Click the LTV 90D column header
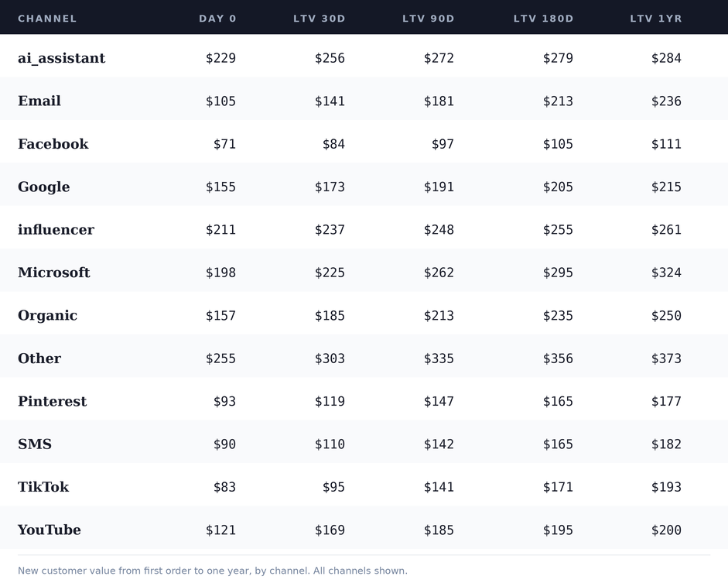This screenshot has width=728, height=583. [429, 19]
